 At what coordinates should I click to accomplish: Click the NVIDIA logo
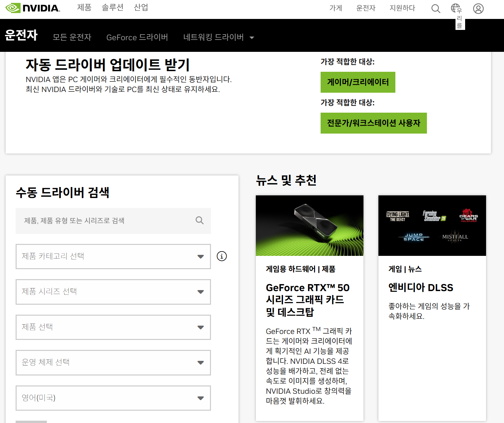pyautogui.click(x=33, y=8)
